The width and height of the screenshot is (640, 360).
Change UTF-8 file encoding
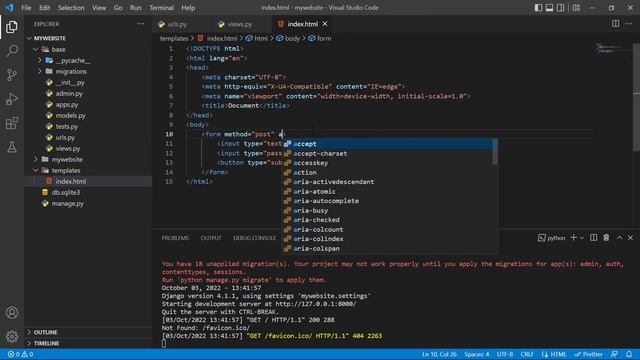[504, 354]
